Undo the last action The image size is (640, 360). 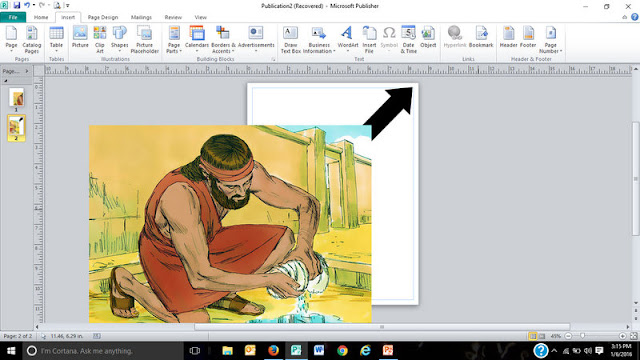(27, 5)
